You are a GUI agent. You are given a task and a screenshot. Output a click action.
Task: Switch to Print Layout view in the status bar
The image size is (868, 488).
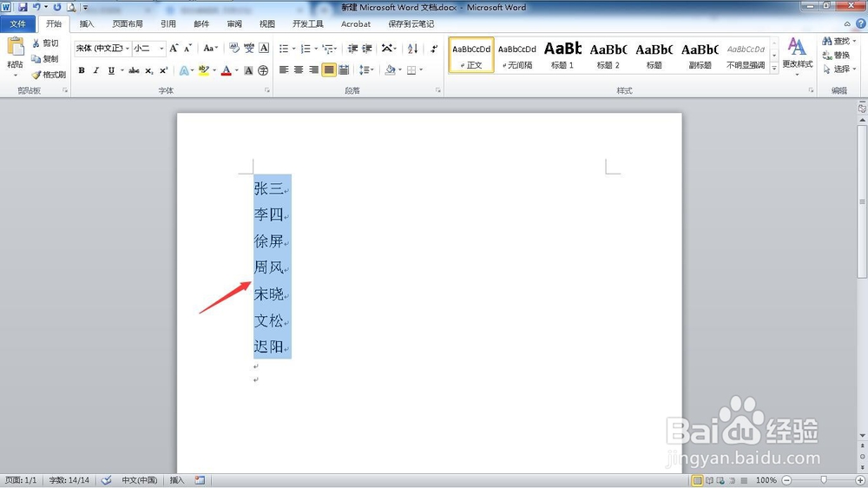click(x=697, y=480)
